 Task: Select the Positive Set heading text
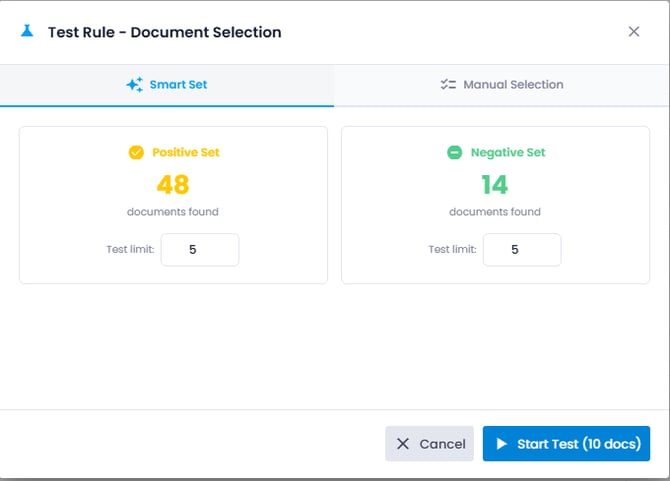pyautogui.click(x=185, y=153)
